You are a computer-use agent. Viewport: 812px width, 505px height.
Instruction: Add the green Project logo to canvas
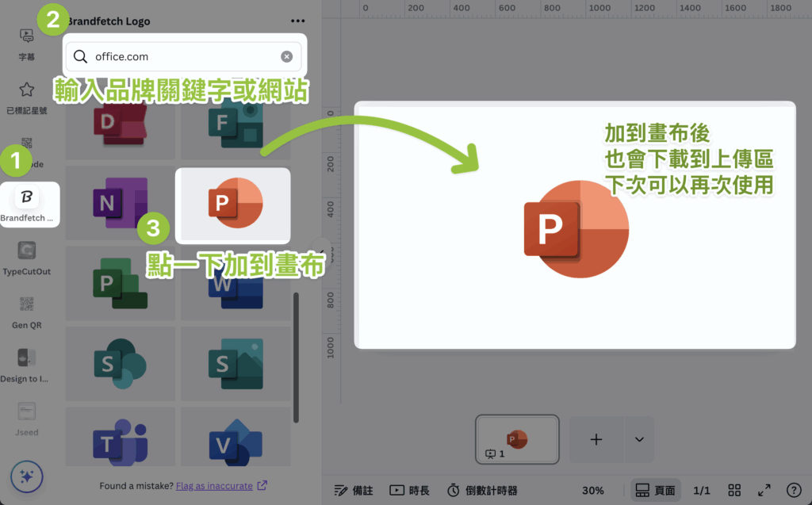(121, 283)
